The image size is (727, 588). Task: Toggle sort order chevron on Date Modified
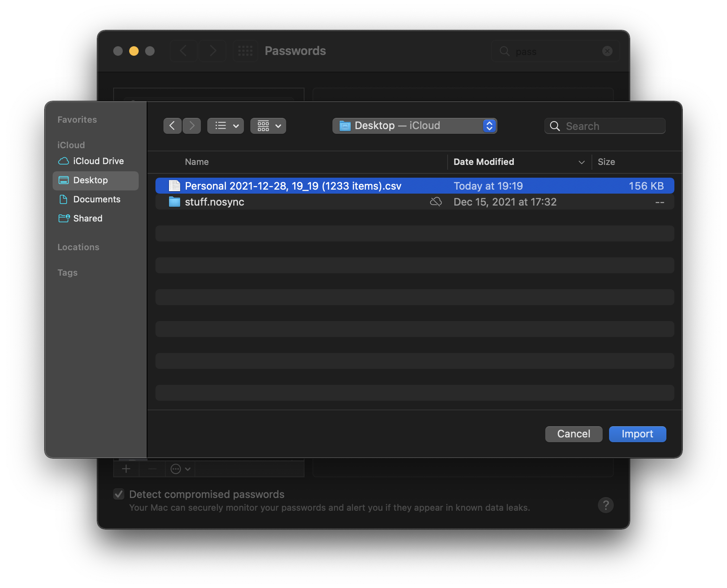coord(582,162)
